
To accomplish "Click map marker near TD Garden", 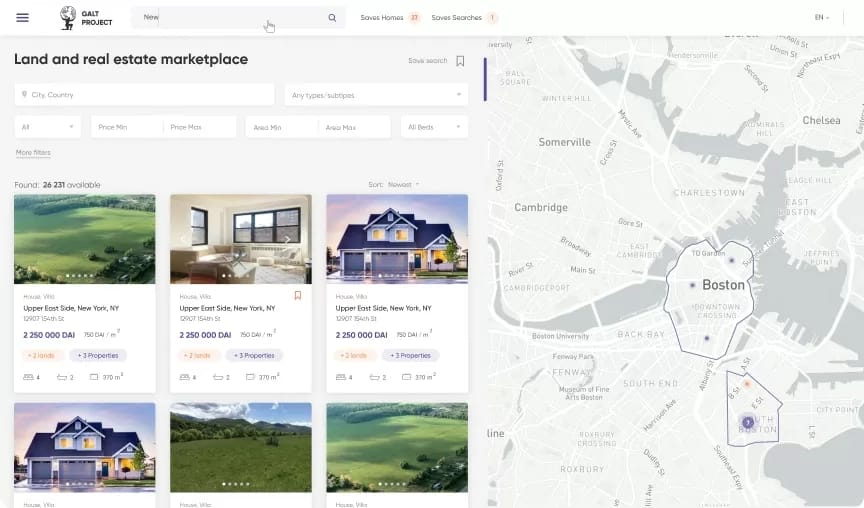I will (x=732, y=260).
